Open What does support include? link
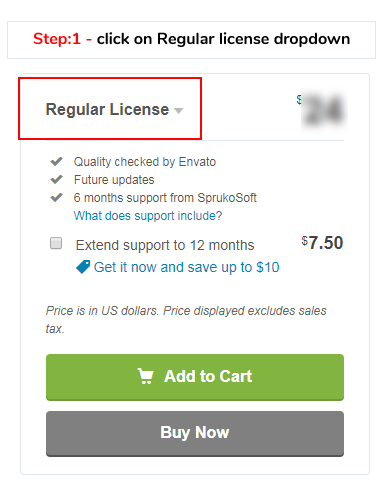 (148, 216)
